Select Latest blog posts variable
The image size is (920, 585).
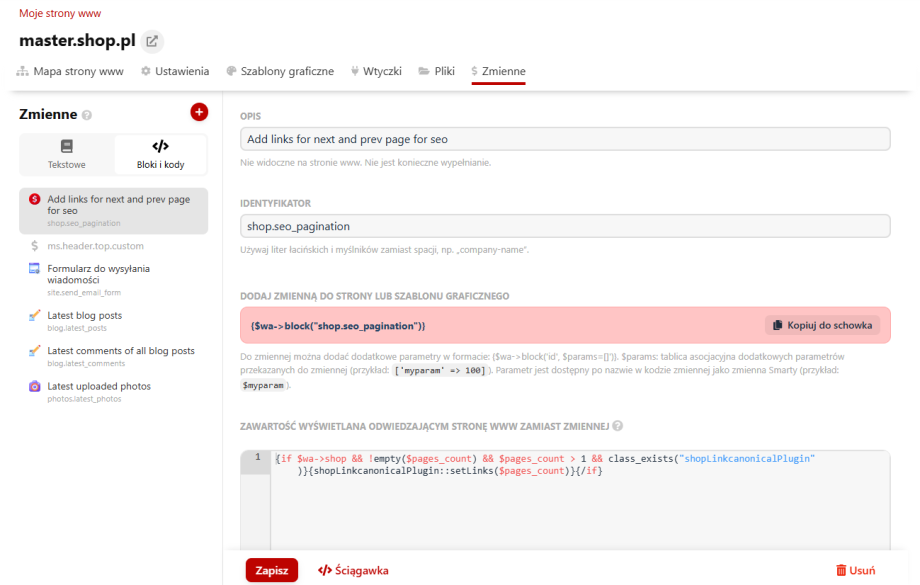pos(85,316)
